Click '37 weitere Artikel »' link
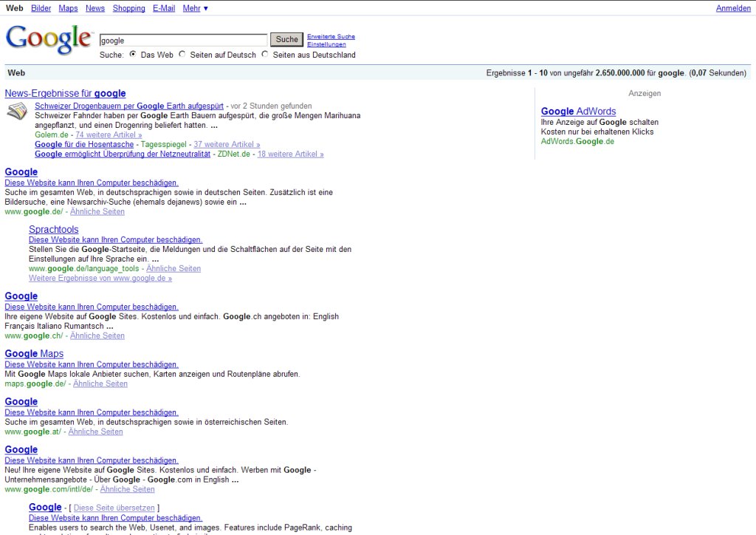The height and width of the screenshot is (535, 756). coord(227,145)
